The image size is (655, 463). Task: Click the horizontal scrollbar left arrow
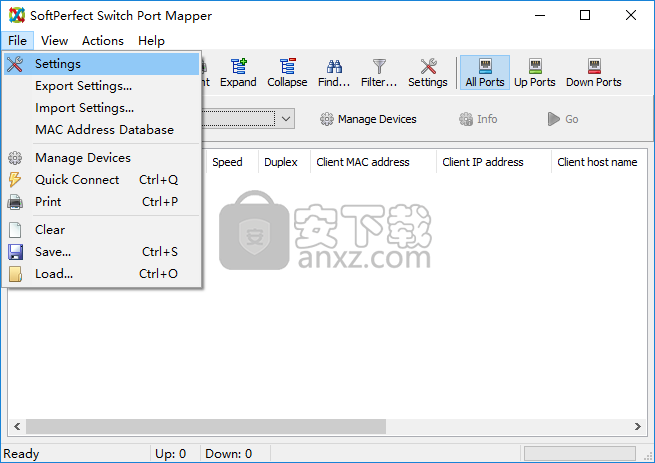[x=17, y=427]
